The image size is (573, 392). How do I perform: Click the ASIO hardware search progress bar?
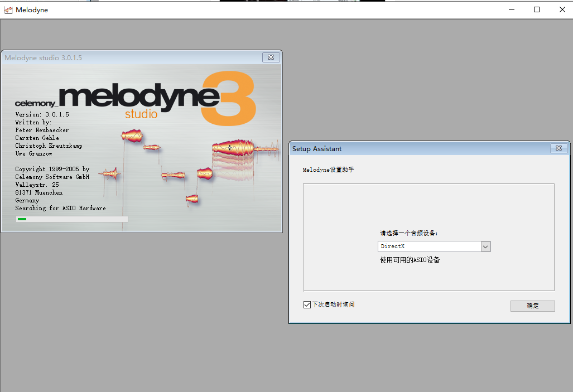[71, 219]
